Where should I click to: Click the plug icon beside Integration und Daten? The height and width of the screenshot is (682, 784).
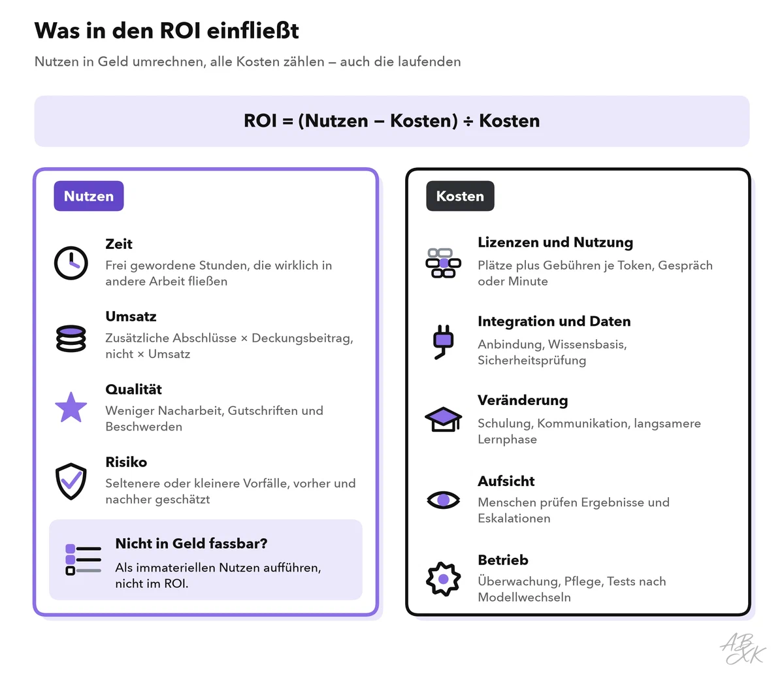[443, 342]
